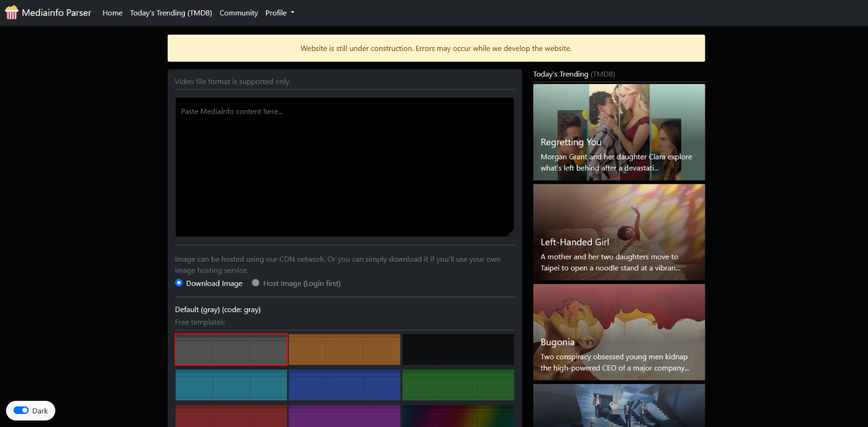The width and height of the screenshot is (868, 427).
Task: Grab the text area corner grip handle
Action: tap(510, 233)
